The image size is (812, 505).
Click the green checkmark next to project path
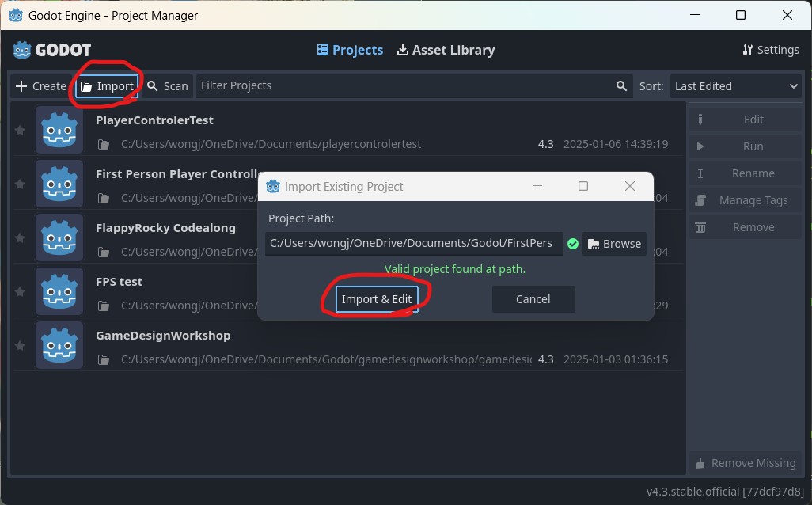tap(573, 244)
